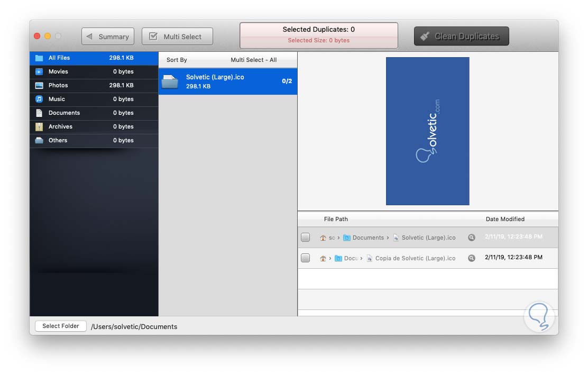Click the Date Modified column header
Screen dimensions: 588x374
tap(505, 219)
